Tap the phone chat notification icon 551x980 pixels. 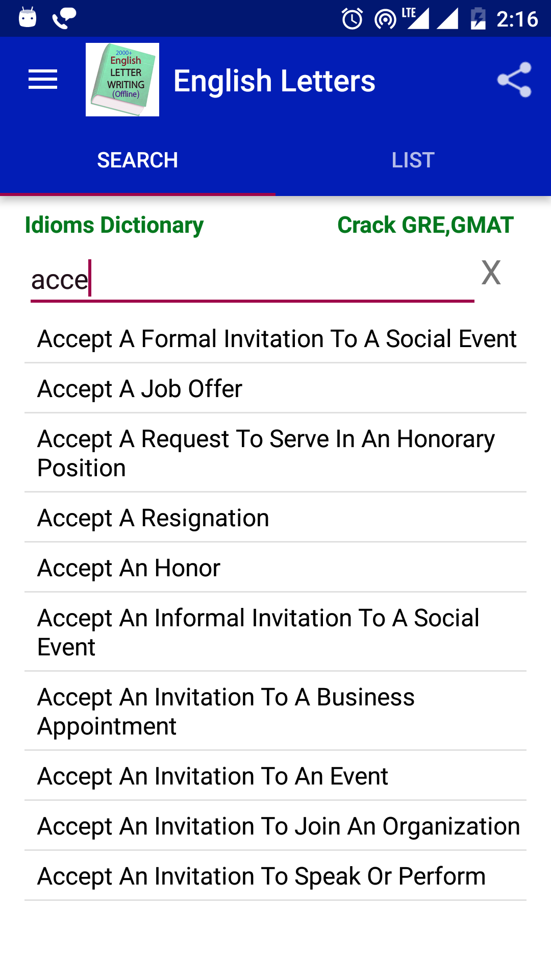pos(64,18)
